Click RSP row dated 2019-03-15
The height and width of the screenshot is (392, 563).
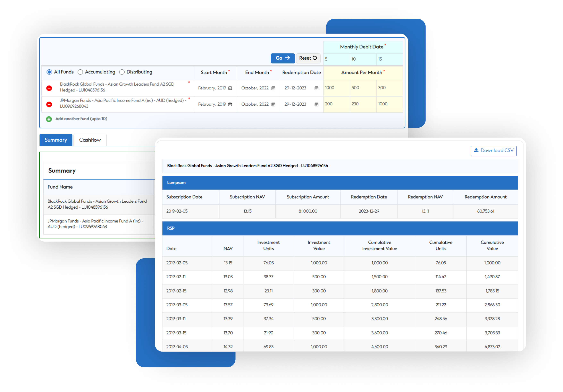click(x=340, y=333)
